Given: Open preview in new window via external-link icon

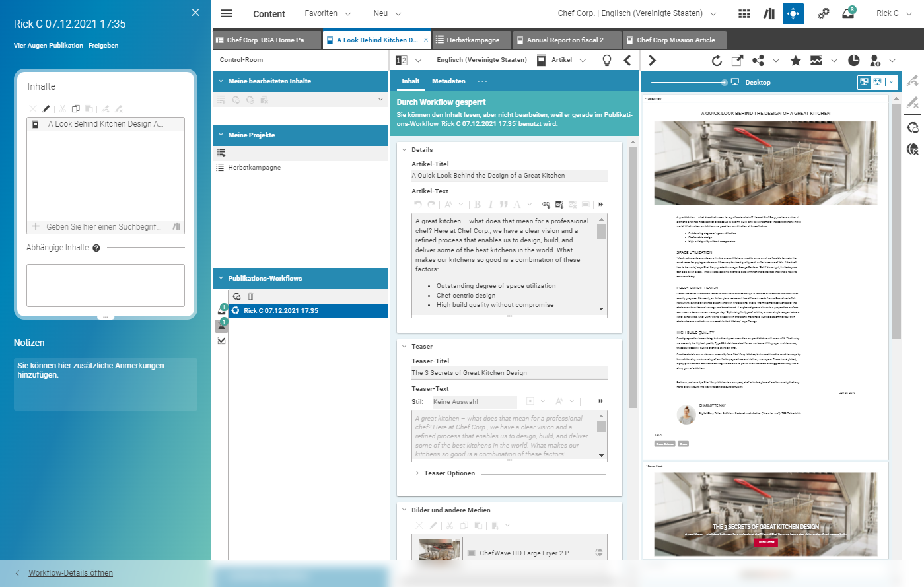Looking at the screenshot, I should (x=738, y=60).
